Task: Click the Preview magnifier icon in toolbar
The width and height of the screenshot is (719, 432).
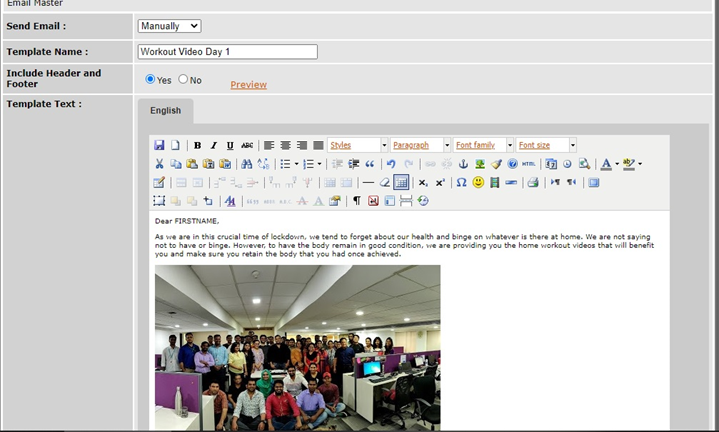Action: tap(584, 164)
